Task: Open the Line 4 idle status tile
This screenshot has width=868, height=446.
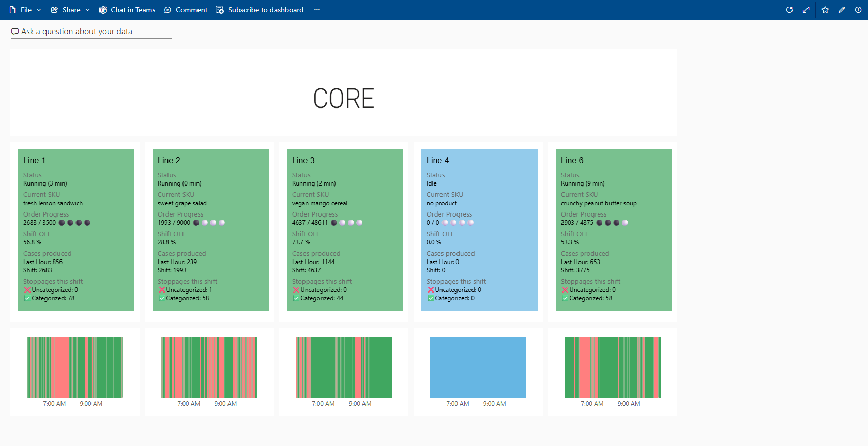Action: 479,230
